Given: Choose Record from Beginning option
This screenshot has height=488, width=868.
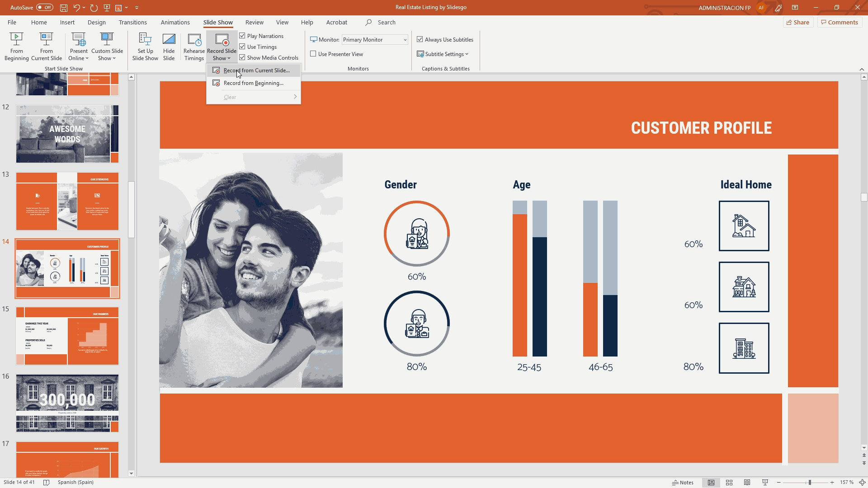Looking at the screenshot, I should click(253, 83).
